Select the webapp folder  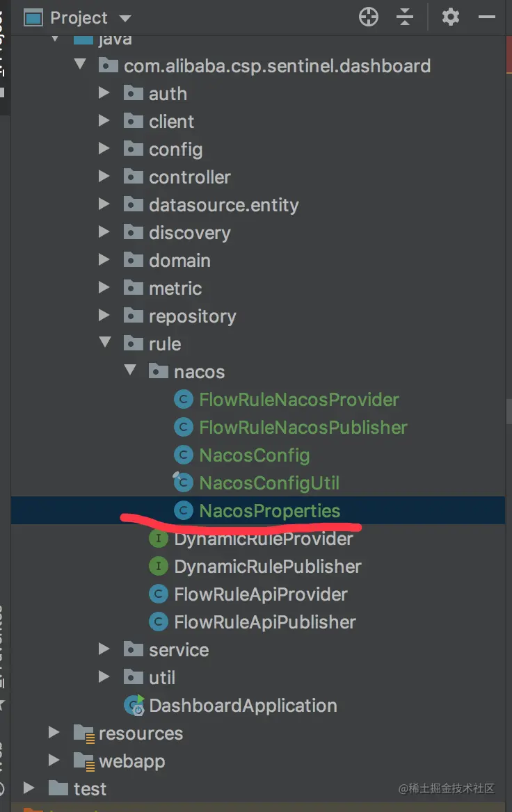[x=131, y=761]
